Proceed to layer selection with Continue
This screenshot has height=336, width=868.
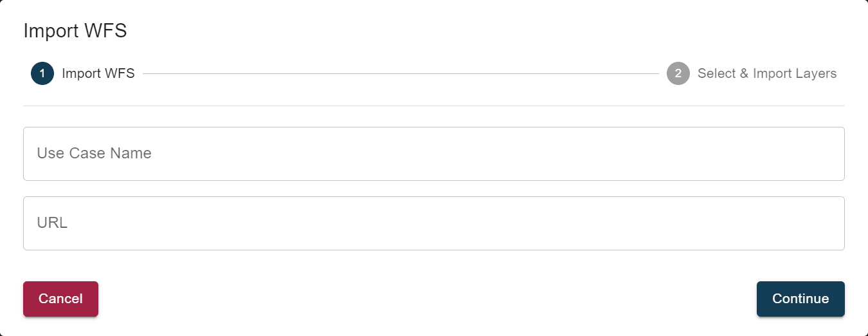coord(800,299)
